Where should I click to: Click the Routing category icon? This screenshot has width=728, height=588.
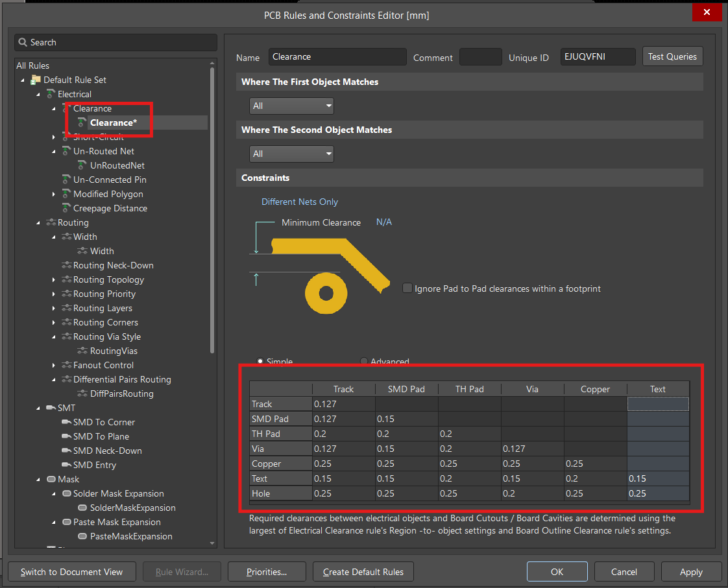[x=51, y=222]
